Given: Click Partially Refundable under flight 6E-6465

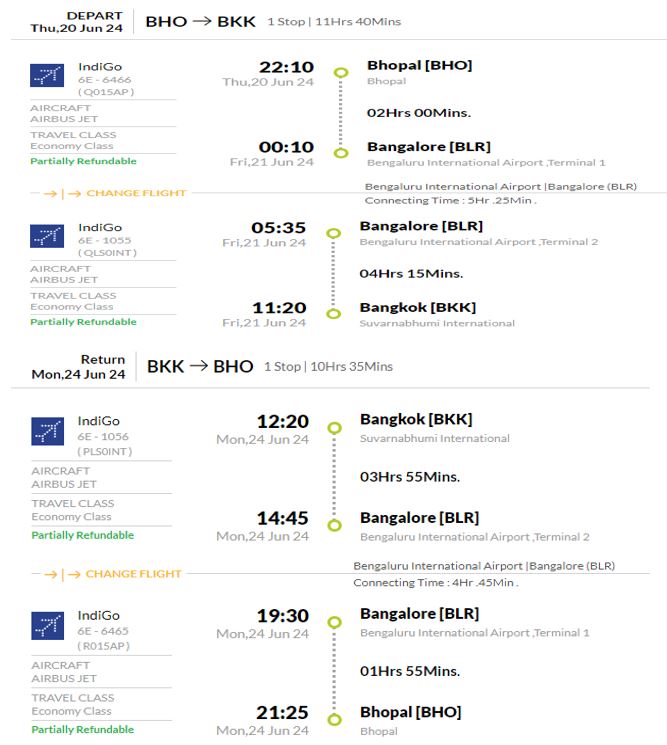Looking at the screenshot, I should pos(83,729).
